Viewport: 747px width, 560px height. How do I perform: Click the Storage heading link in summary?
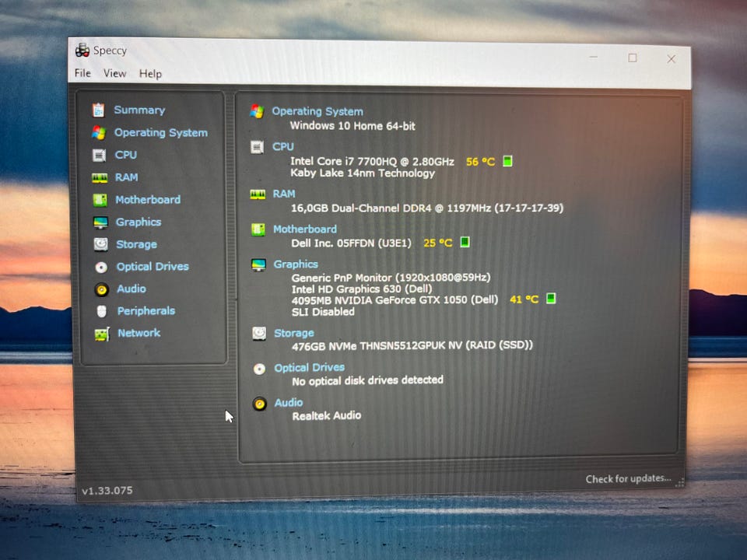pyautogui.click(x=294, y=334)
